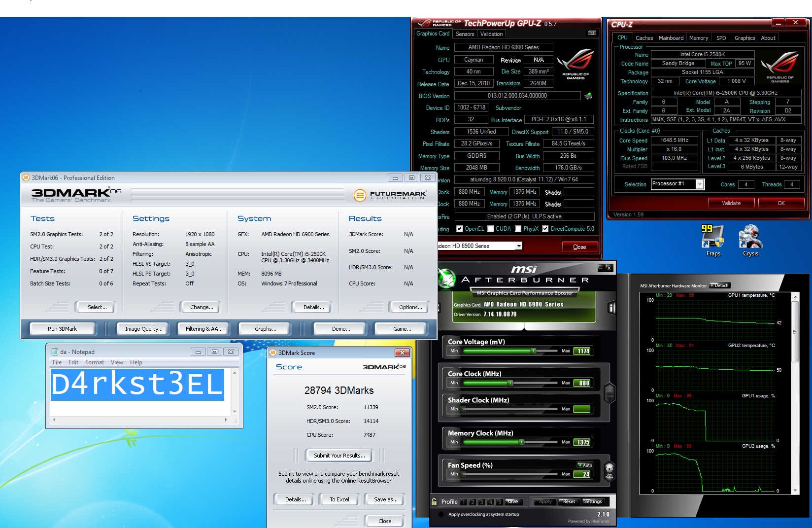Screen dimensions: 812x528
Task: Click the hardware monitor vertical scrollbar
Action: (x=794, y=393)
